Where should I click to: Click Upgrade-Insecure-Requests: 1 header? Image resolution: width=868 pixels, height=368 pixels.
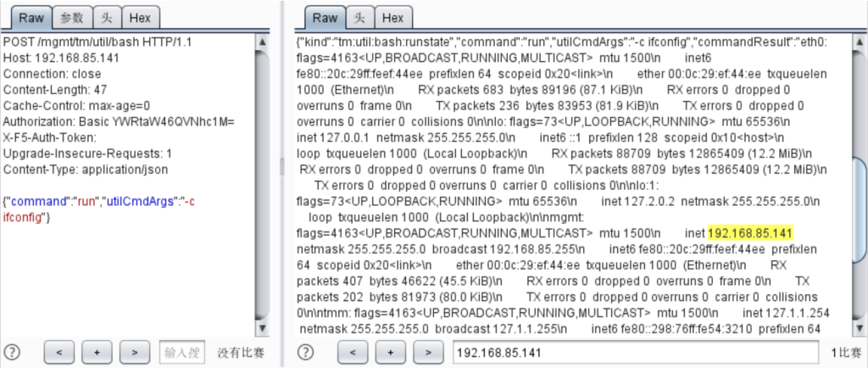[87, 153]
